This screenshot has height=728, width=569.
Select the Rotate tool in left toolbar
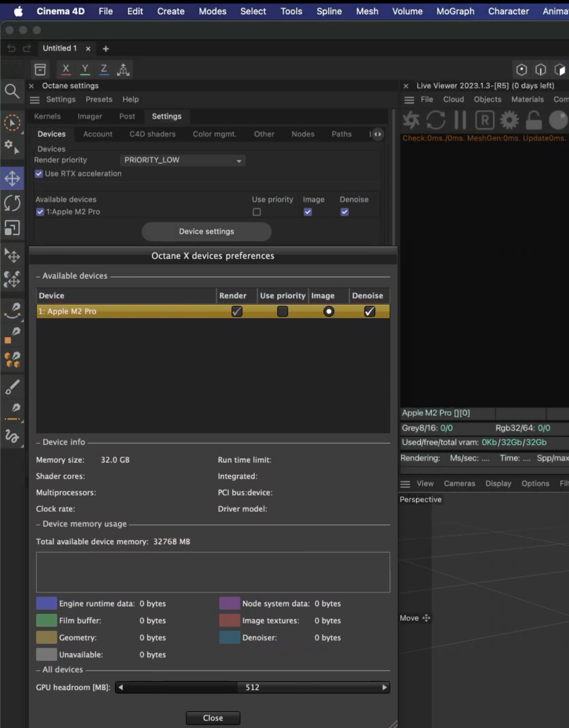point(12,203)
